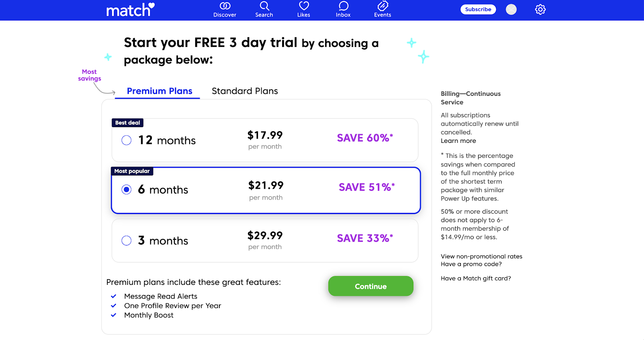Click Have a Match gift card link
Viewport: 644px width, 340px height.
click(x=476, y=278)
